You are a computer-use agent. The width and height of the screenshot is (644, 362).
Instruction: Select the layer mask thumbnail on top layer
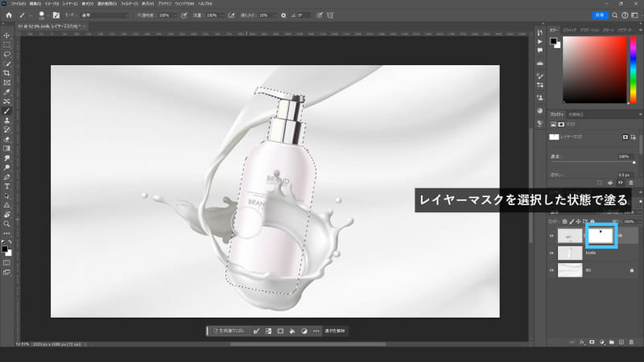pyautogui.click(x=601, y=236)
